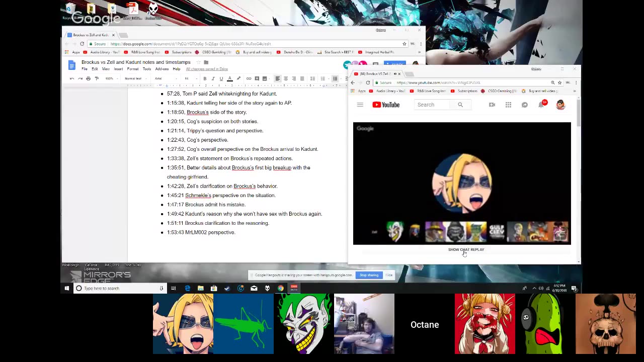644x362 pixels.
Task: Open the YouTube account avatar menu
Action: coord(560,105)
